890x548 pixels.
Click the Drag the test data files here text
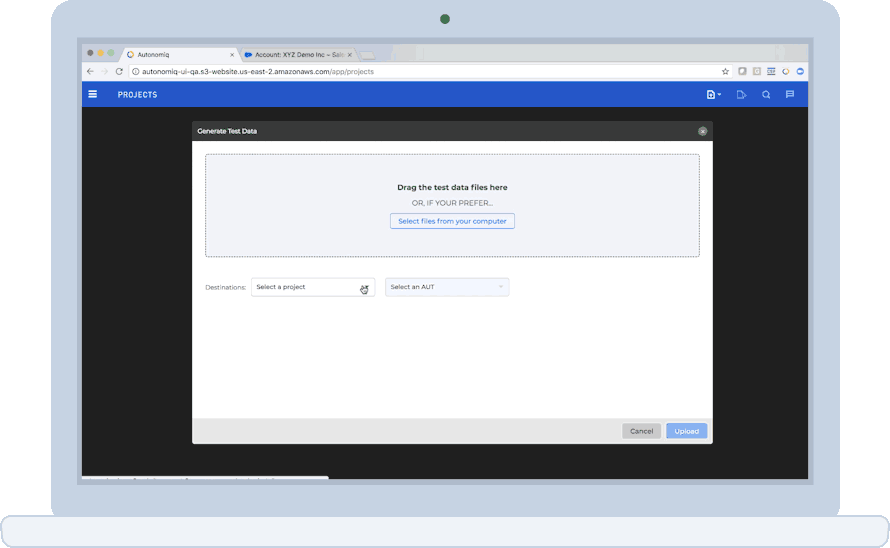coord(452,187)
